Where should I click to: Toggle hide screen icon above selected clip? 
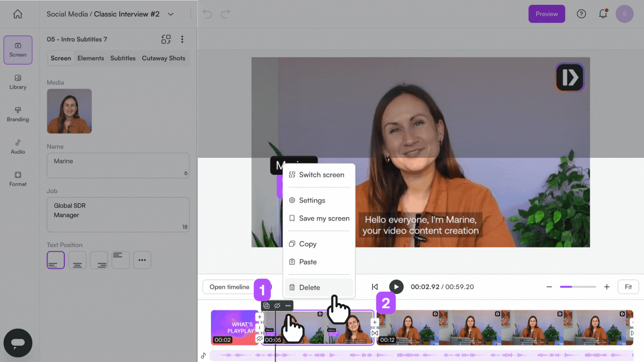coord(277,306)
